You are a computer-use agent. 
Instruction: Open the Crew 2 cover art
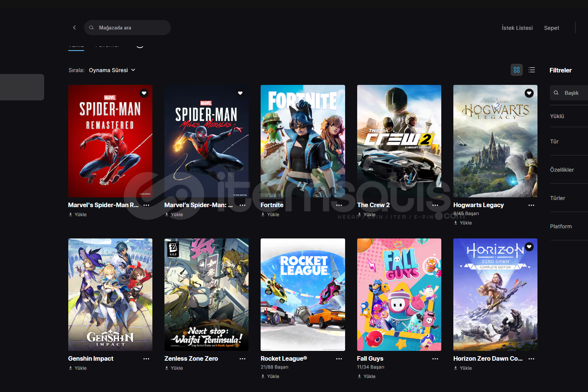tap(399, 141)
